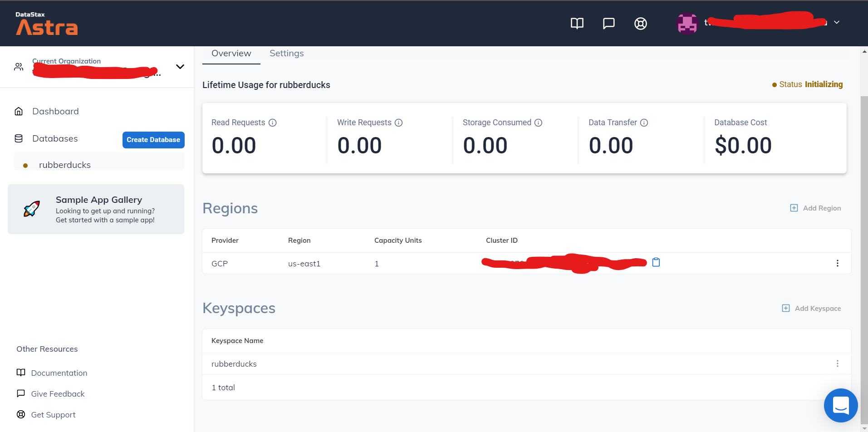Click the Dashboard home icon

click(19, 111)
